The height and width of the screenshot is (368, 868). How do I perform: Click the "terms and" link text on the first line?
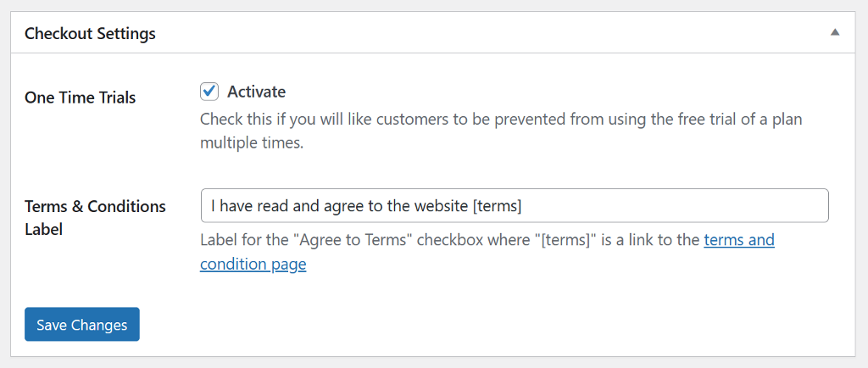(x=739, y=240)
